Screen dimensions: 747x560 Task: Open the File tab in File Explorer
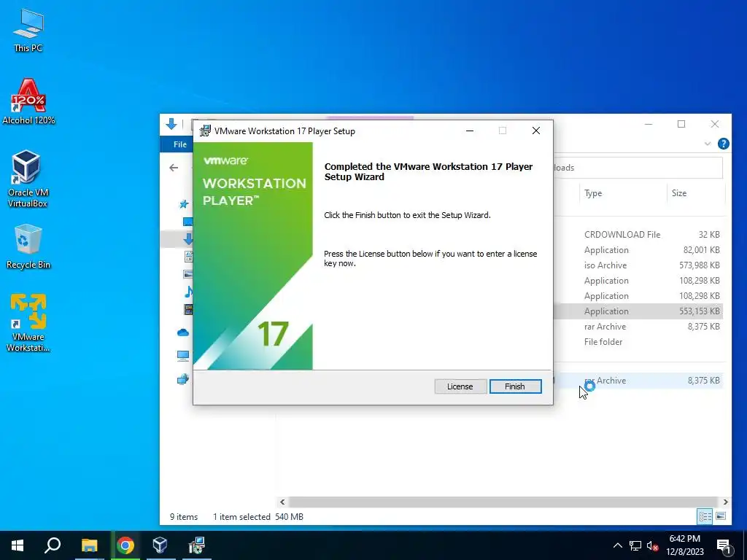coord(180,144)
